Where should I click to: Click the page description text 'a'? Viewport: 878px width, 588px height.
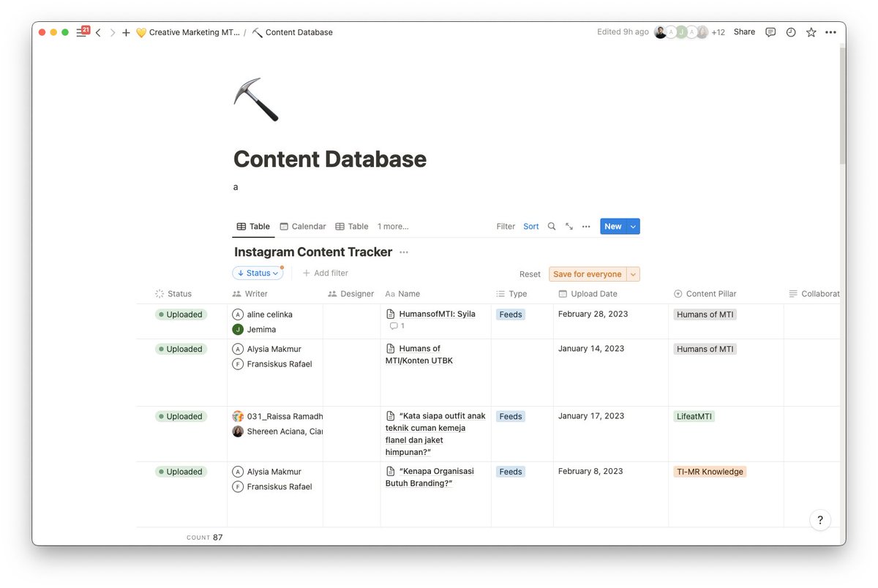[x=236, y=187]
